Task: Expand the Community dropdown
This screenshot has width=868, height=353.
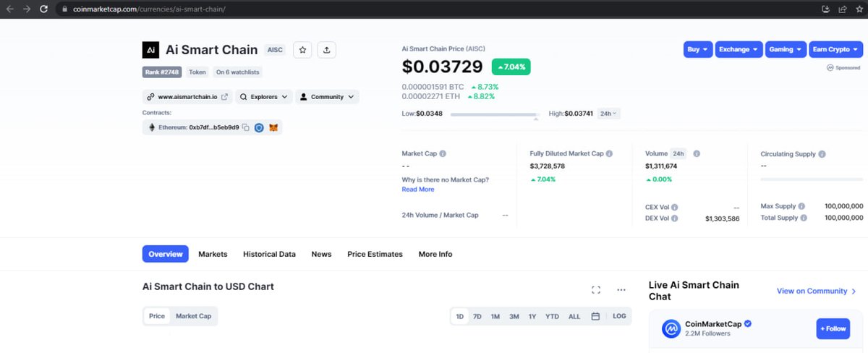Action: click(x=327, y=97)
